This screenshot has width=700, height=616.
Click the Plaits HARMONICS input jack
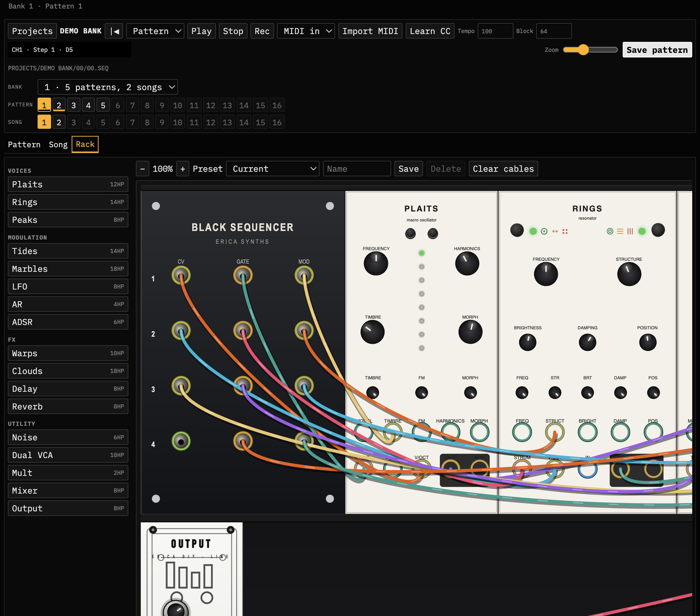(450, 433)
